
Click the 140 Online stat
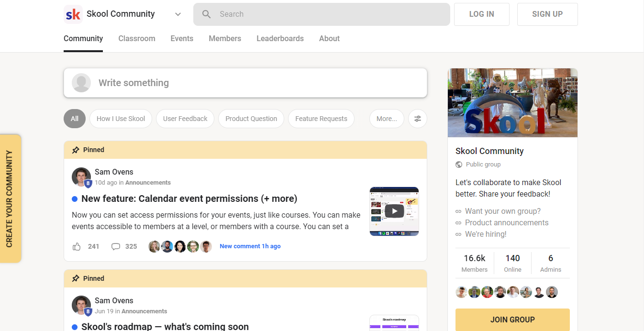512,263
